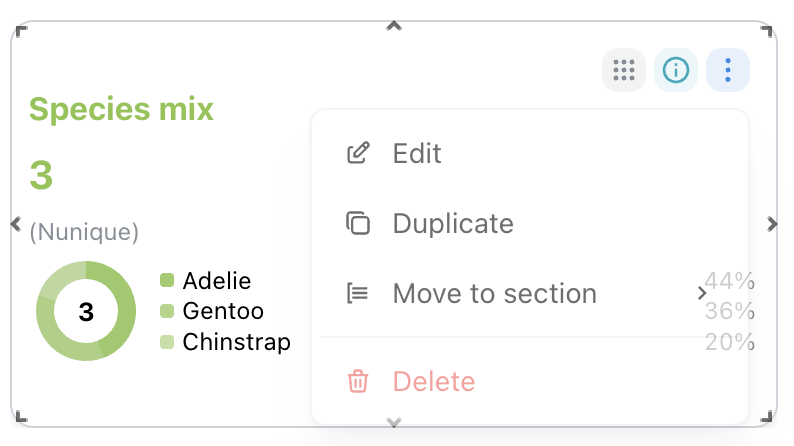This screenshot has height=446, width=794.
Task: Choose Duplicate in the menu
Action: click(530, 223)
